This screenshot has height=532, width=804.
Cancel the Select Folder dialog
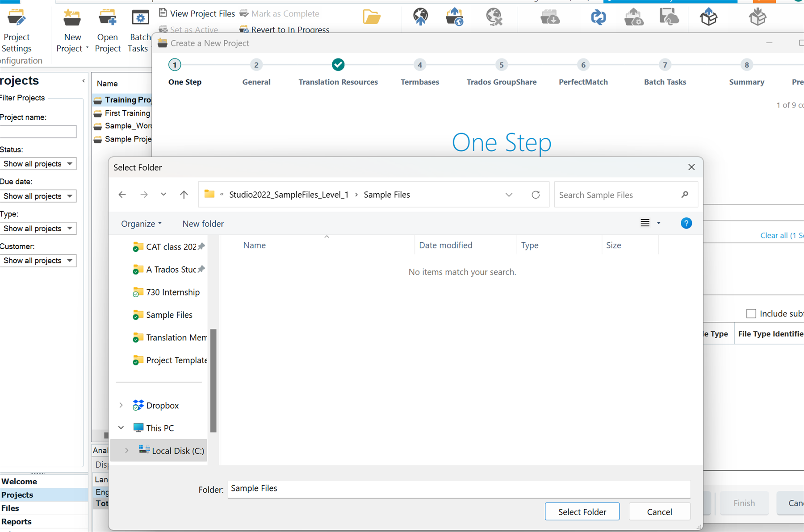click(659, 511)
